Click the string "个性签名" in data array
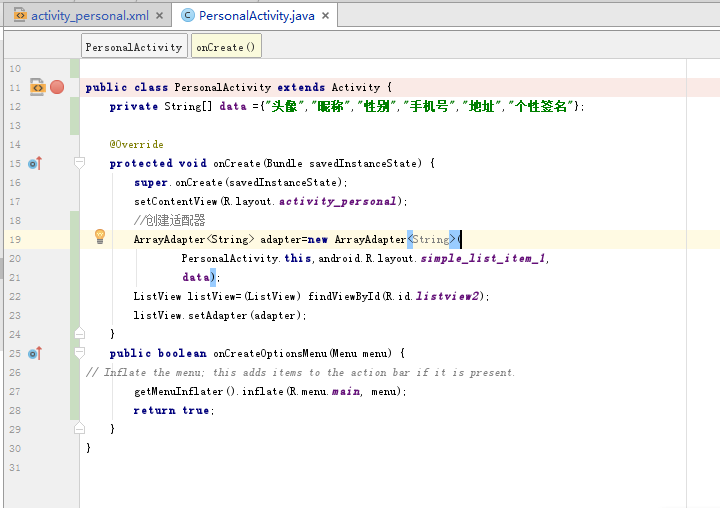The height and width of the screenshot is (508, 720). (x=541, y=106)
